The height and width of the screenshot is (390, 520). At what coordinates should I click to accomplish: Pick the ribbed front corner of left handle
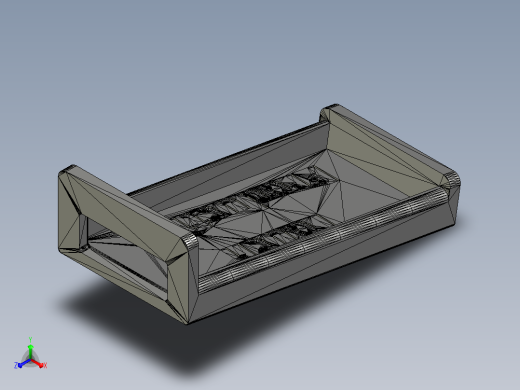(191, 243)
